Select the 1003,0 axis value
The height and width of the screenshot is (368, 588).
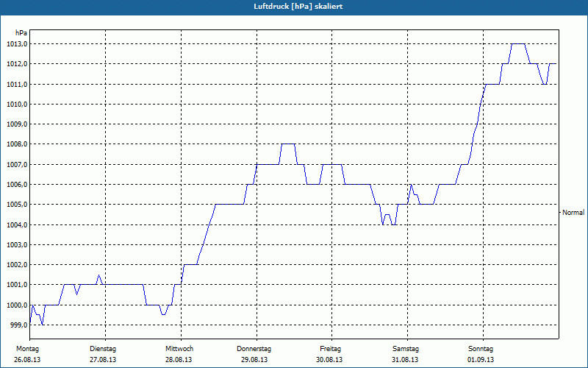coord(17,244)
